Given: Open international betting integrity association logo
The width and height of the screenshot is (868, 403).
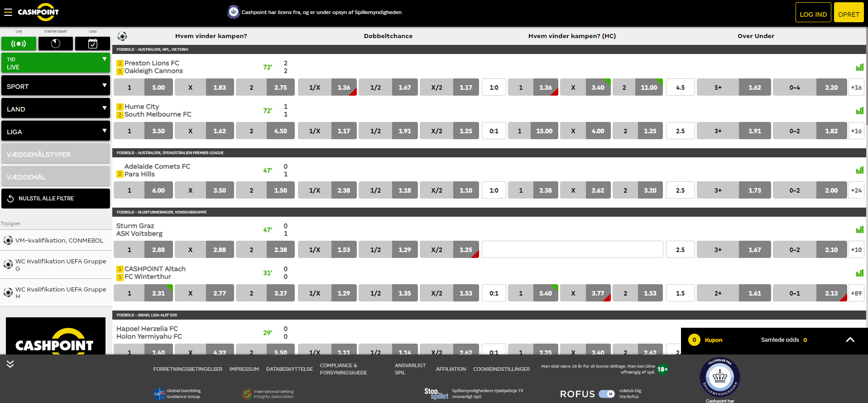Looking at the screenshot, I should click(268, 393).
